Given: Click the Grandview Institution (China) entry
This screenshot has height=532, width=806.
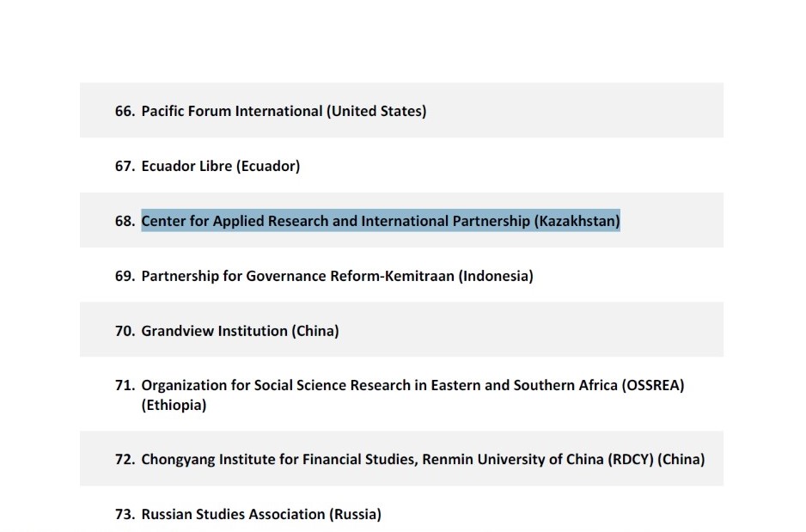Looking at the screenshot, I should click(240, 331).
